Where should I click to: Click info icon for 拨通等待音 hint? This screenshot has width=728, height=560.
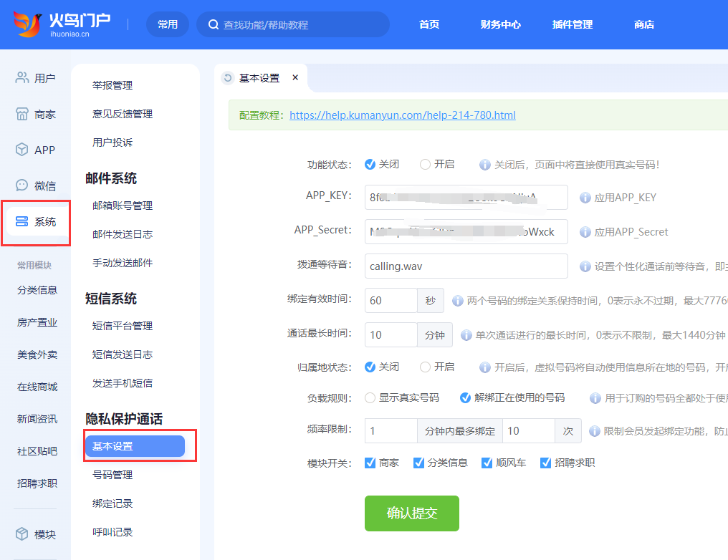pyautogui.click(x=585, y=266)
